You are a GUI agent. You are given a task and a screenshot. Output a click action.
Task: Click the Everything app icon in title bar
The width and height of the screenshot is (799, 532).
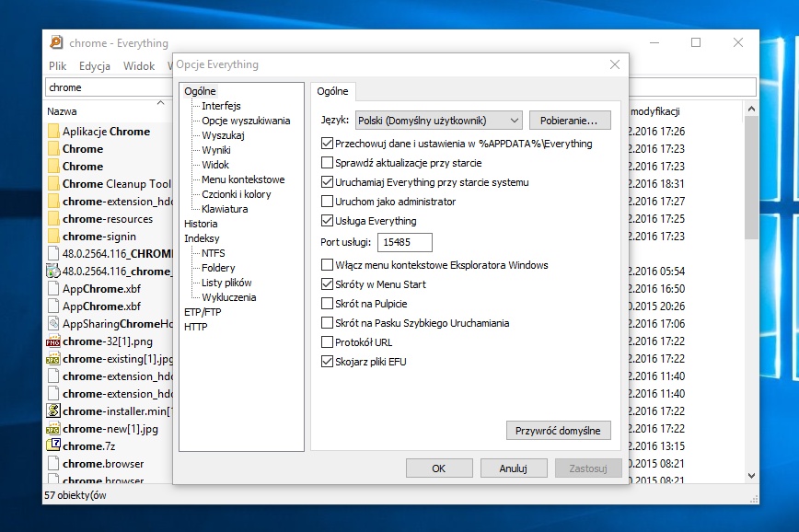click(56, 42)
